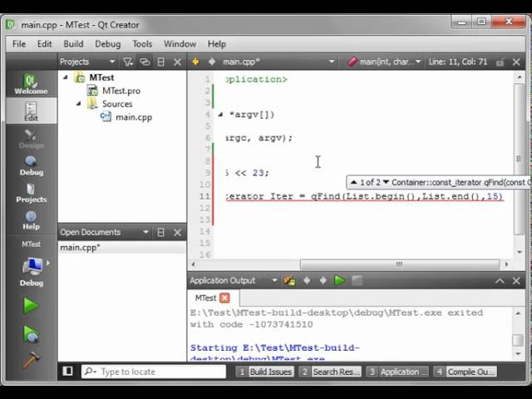Switch to Debug mode in sidebar
This screenshot has width=532, height=399.
pos(32,165)
